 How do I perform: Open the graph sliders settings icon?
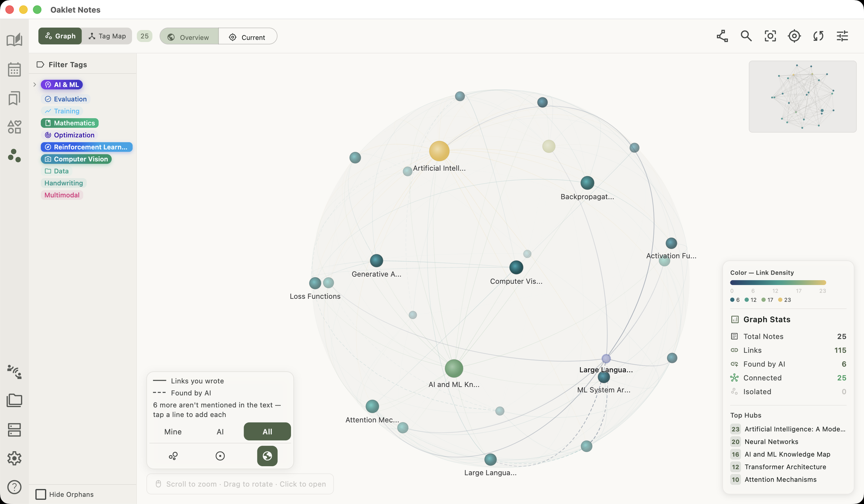pyautogui.click(x=842, y=36)
